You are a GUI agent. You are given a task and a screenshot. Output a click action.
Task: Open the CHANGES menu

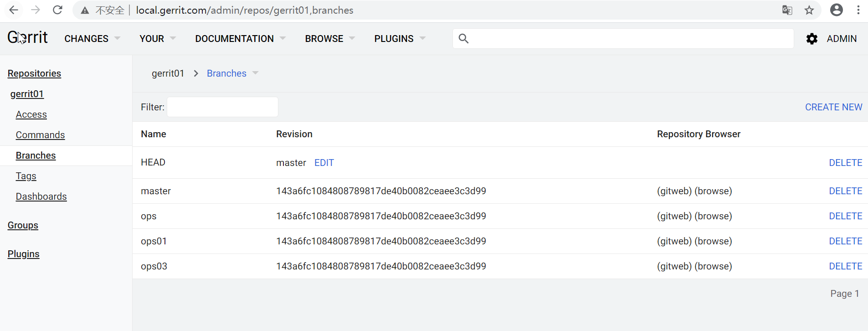point(87,39)
